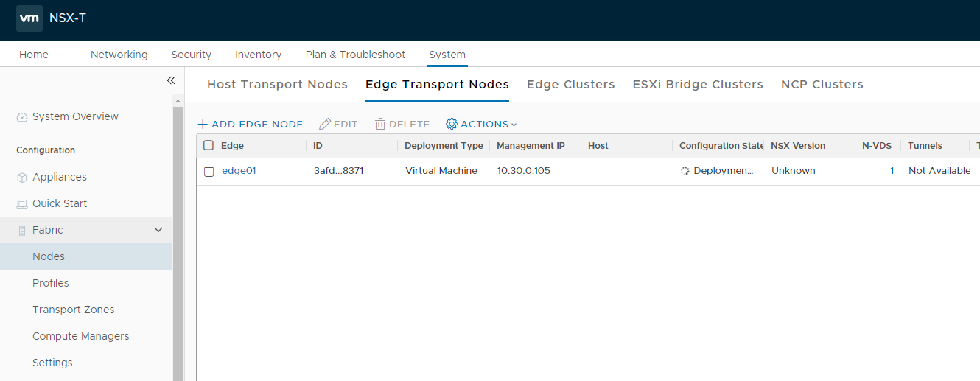Click the Actions gear icon
Viewport: 980px width, 381px height.
(452, 125)
